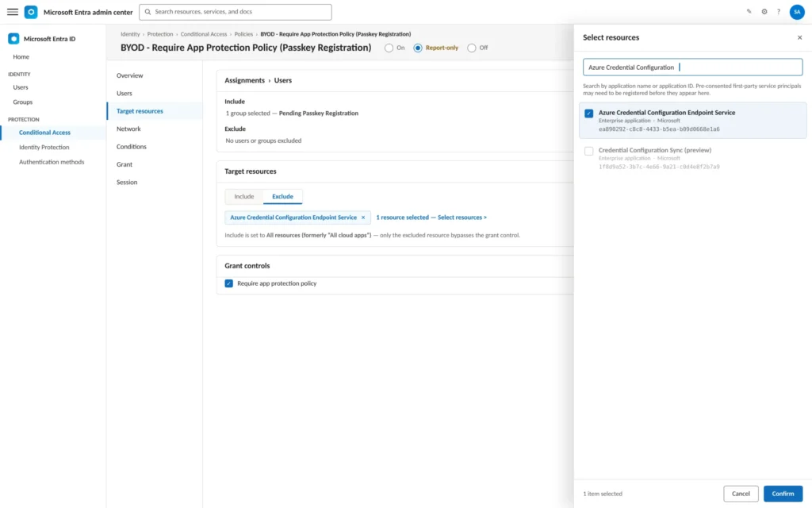Viewport: 812px width, 508px height.
Task: Open Groups under Identity
Action: coord(23,102)
